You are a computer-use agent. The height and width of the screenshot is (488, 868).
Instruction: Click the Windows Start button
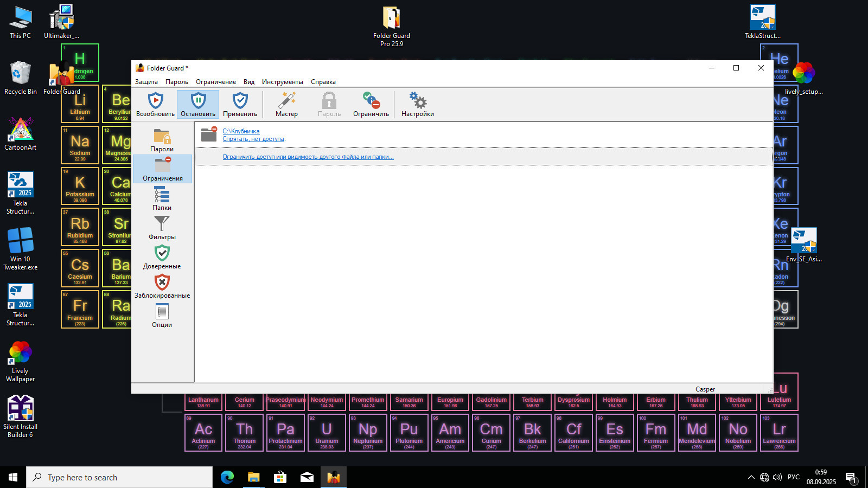tap(13, 477)
